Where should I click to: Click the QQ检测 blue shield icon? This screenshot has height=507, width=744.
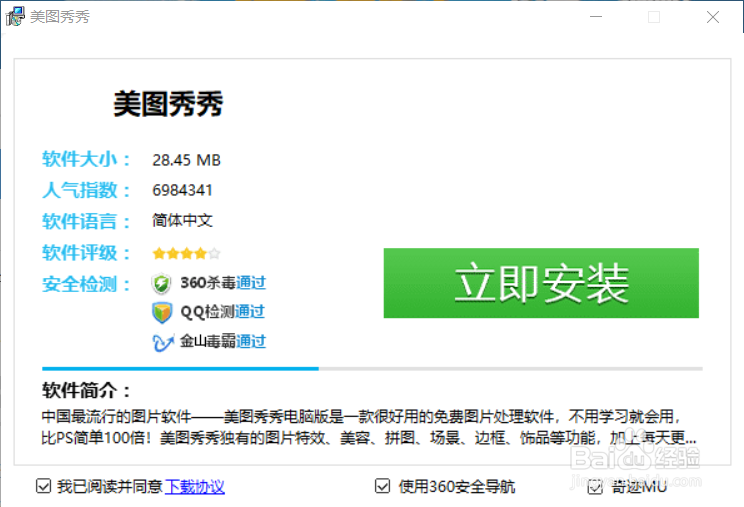click(x=162, y=313)
